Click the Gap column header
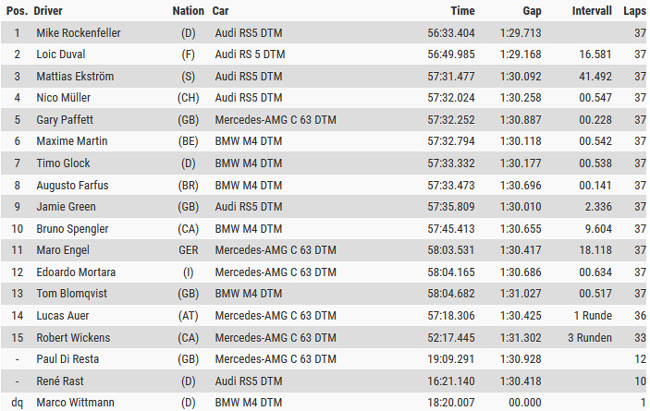650x411 pixels. (531, 10)
